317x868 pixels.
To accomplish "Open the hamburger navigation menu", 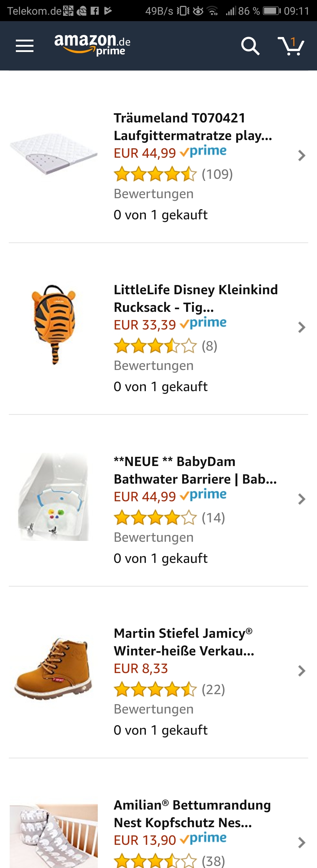I will pos(25,46).
